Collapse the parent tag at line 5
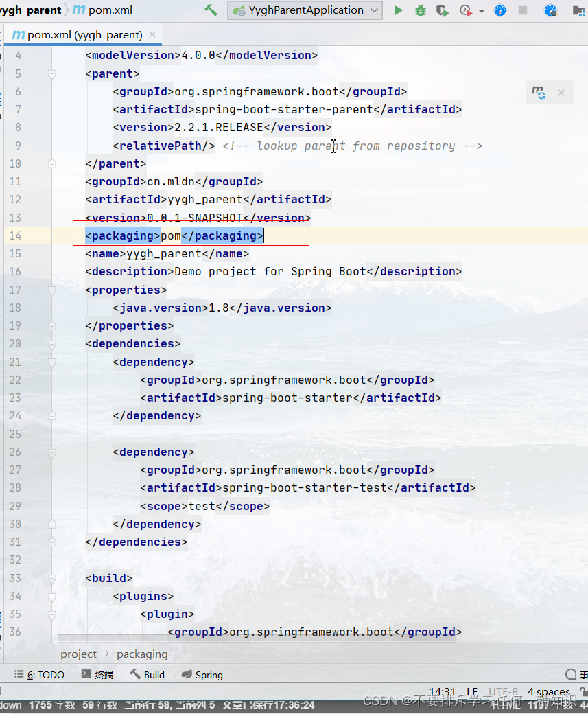 (x=52, y=73)
